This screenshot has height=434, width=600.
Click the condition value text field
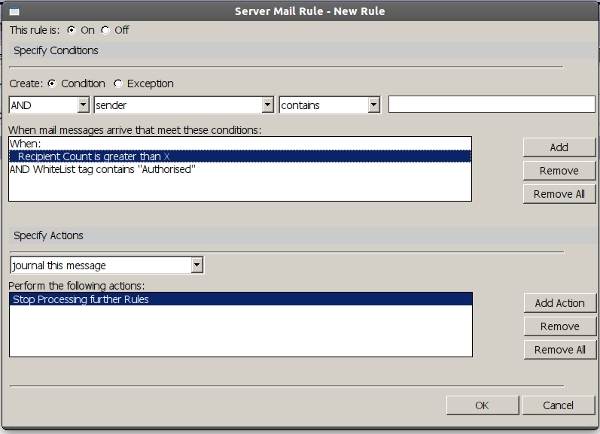[x=491, y=104]
